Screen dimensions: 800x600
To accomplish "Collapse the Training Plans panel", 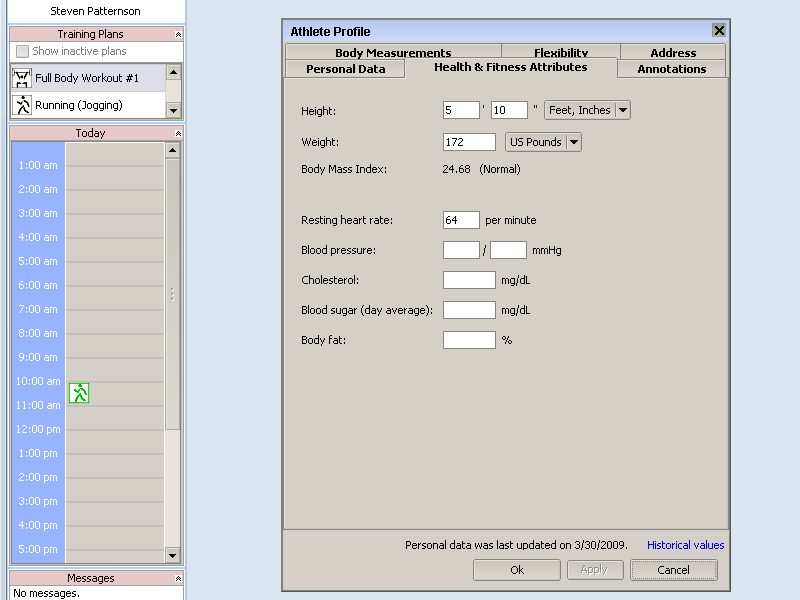I will 178,34.
